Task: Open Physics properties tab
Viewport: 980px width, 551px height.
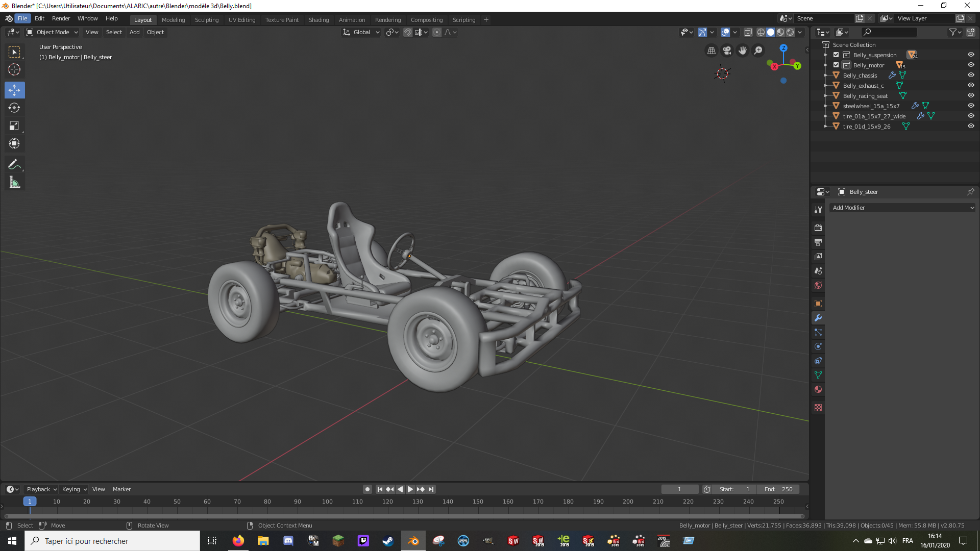Action: [818, 346]
